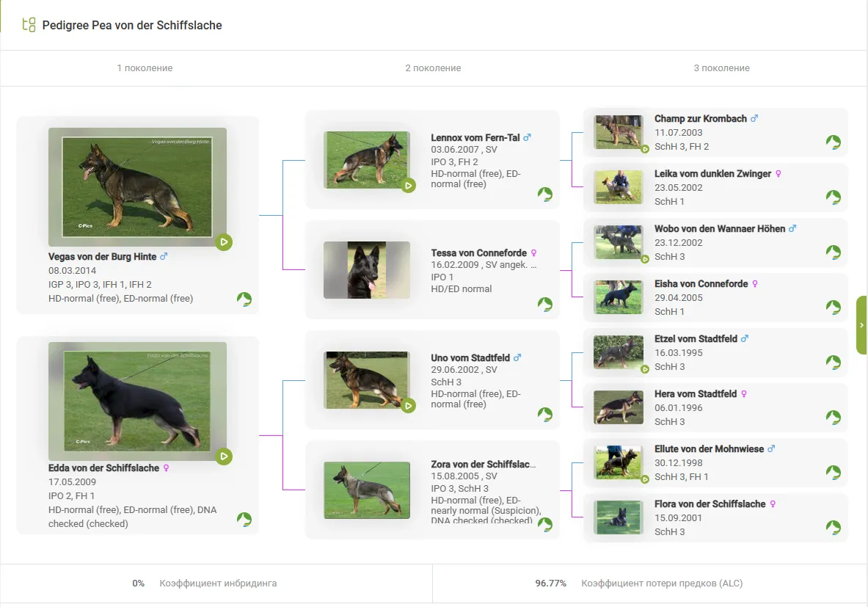
Task: Expand the green side panel arrow on right edge
Action: click(x=861, y=325)
